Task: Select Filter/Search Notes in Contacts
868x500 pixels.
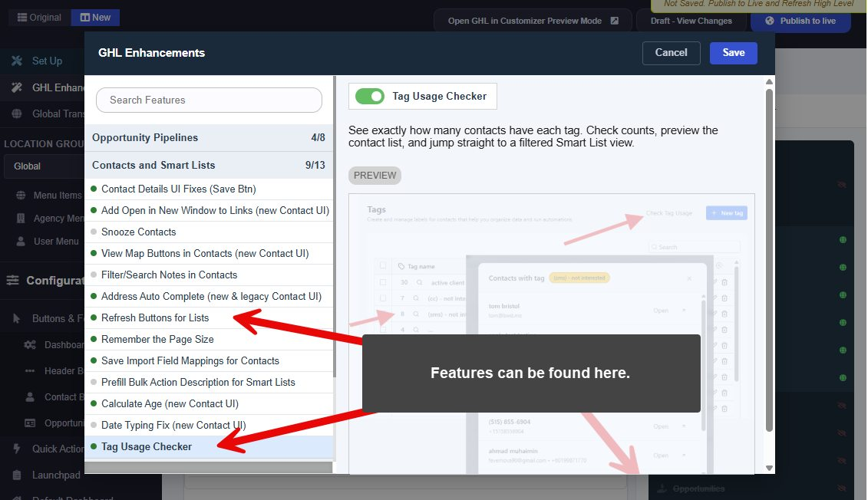Action: coord(209,275)
